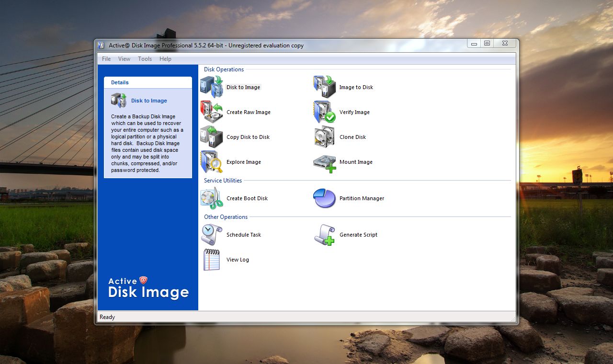Click the Disk to Image icon in Details panel
613x364 pixels.
[x=119, y=101]
